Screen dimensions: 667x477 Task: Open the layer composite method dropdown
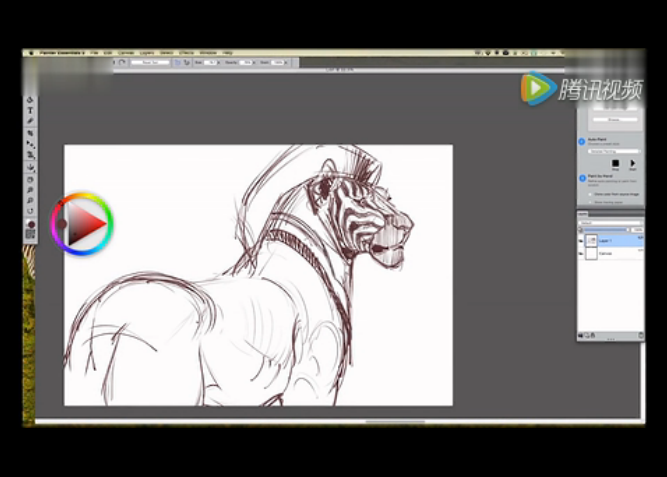pyautogui.click(x=610, y=223)
